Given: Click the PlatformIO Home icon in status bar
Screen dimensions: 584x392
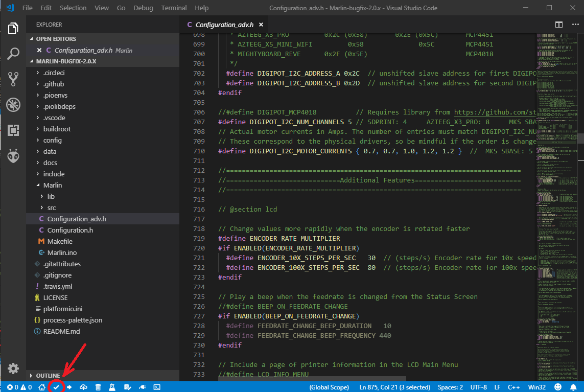Looking at the screenshot, I should [x=42, y=387].
